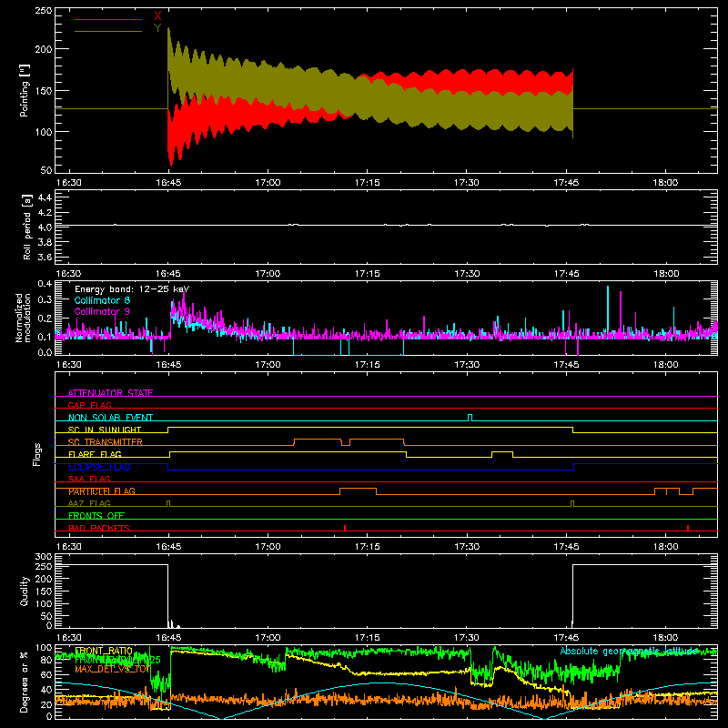The width and height of the screenshot is (728, 728).
Task: Click the SC_IN_SUNLIGHT flag label
Action: [105, 430]
